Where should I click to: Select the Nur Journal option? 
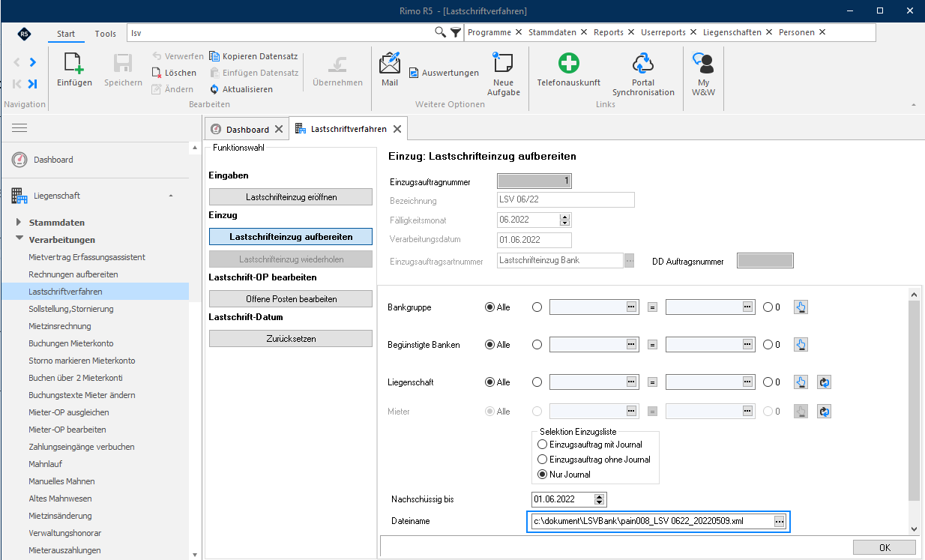click(x=564, y=475)
